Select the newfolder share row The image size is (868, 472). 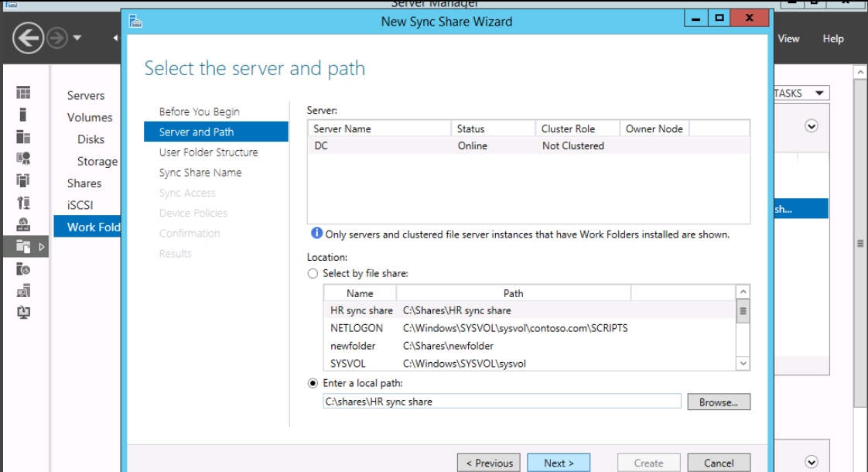(530, 346)
